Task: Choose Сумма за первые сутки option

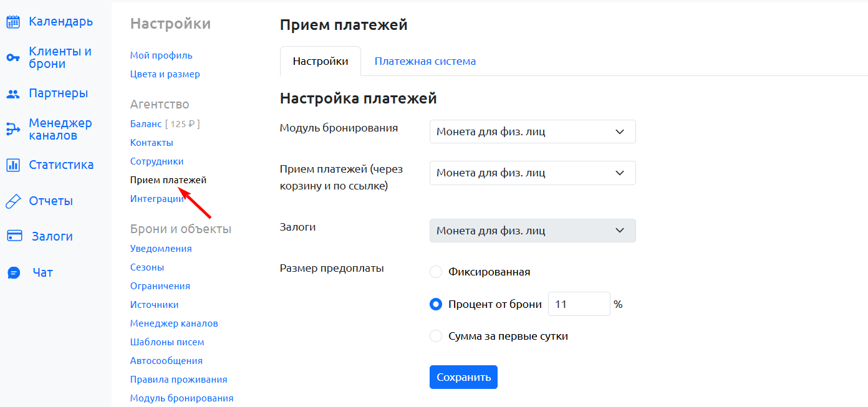Action: point(436,336)
